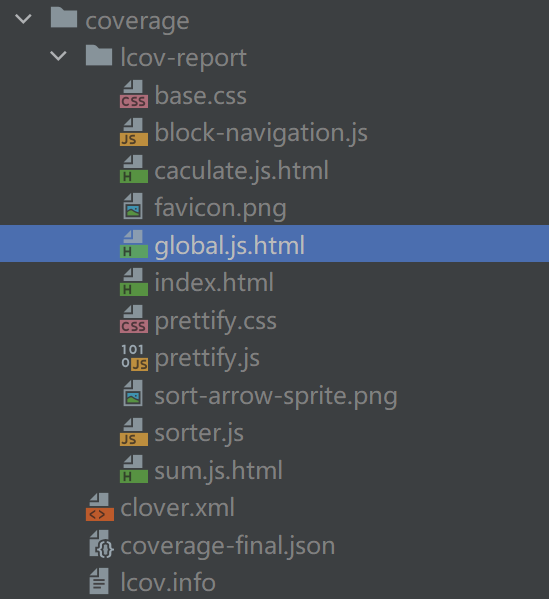Select the caculate.js.html file
This screenshot has height=599, width=549.
[242, 170]
